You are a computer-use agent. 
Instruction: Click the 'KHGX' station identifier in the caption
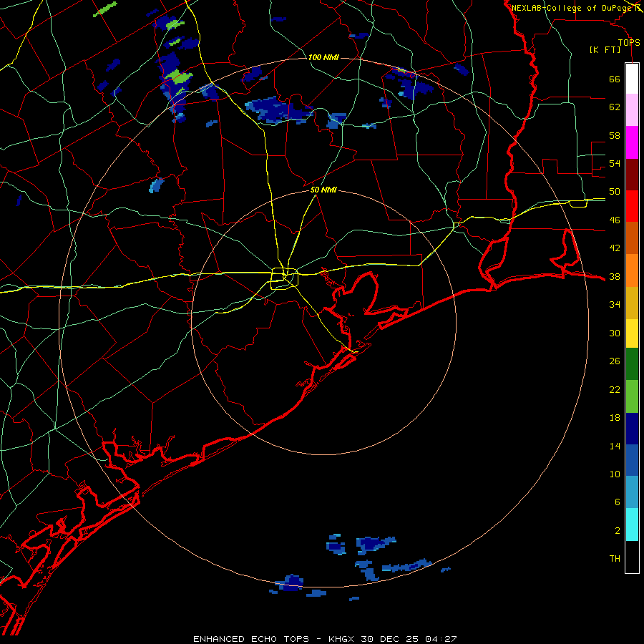click(342, 639)
